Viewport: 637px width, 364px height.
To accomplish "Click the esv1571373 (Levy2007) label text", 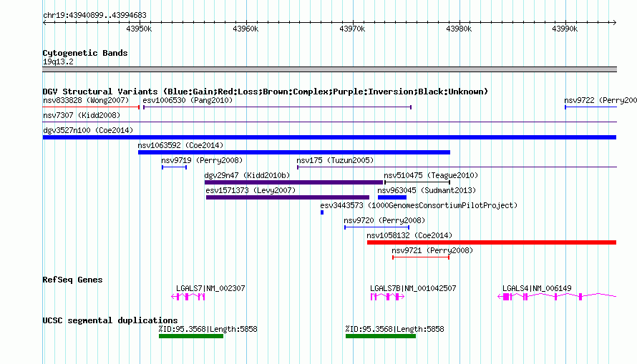I will pyautogui.click(x=251, y=190).
